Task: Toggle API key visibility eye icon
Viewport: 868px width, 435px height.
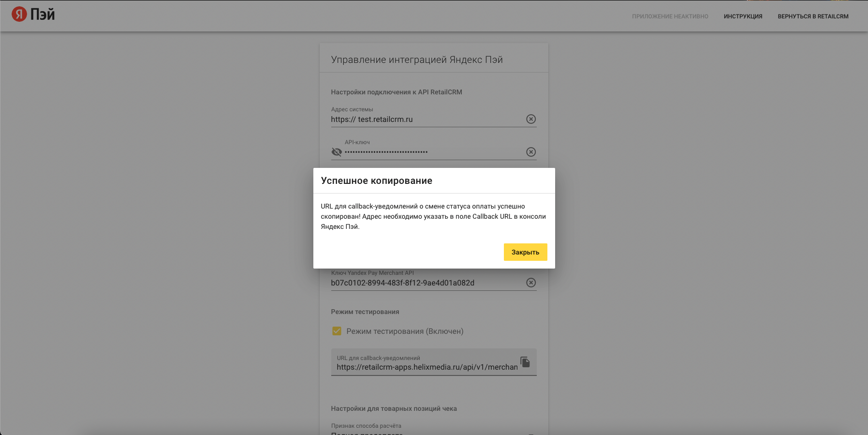Action: coord(337,152)
